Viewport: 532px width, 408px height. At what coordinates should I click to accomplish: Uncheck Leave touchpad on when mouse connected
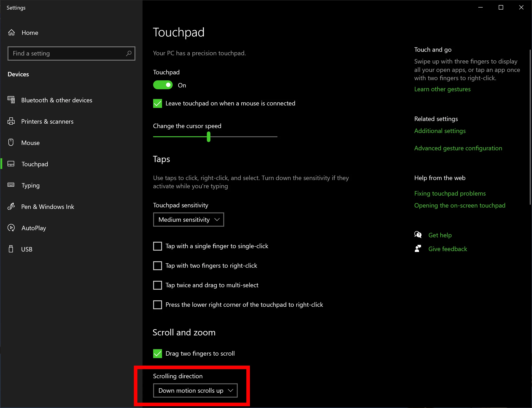pyautogui.click(x=158, y=103)
